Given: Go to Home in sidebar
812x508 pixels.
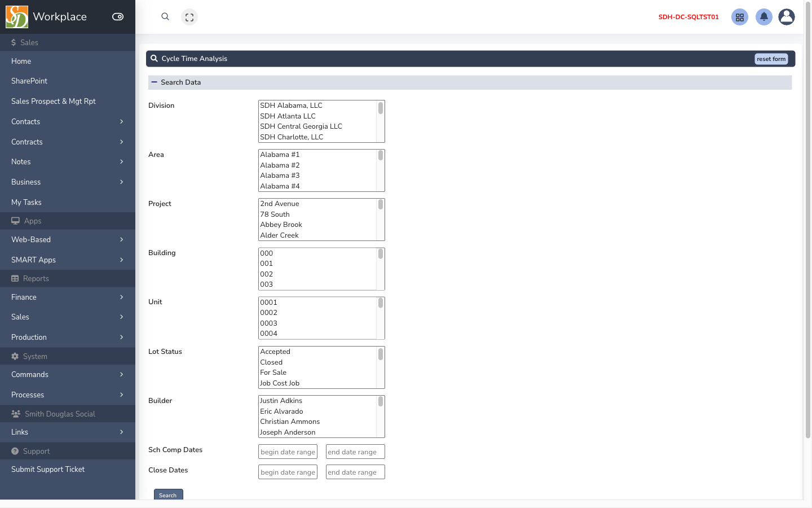Looking at the screenshot, I should point(68,61).
